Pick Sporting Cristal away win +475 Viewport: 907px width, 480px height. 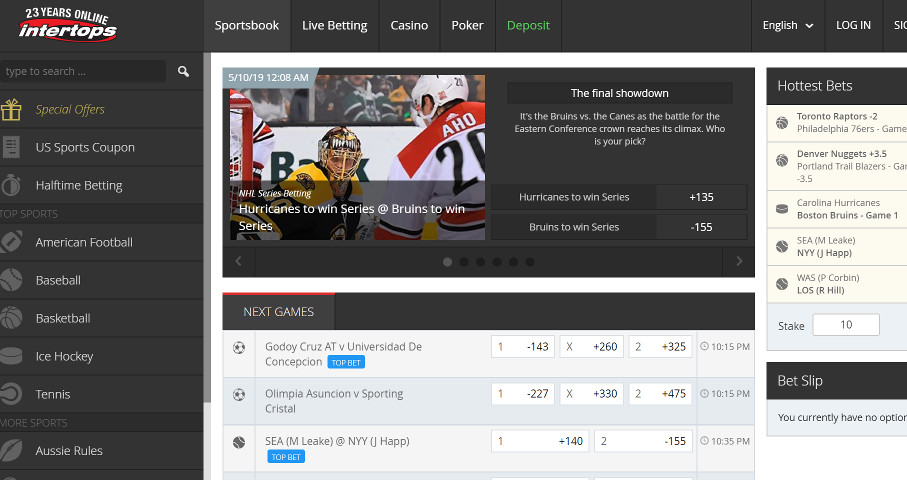661,394
